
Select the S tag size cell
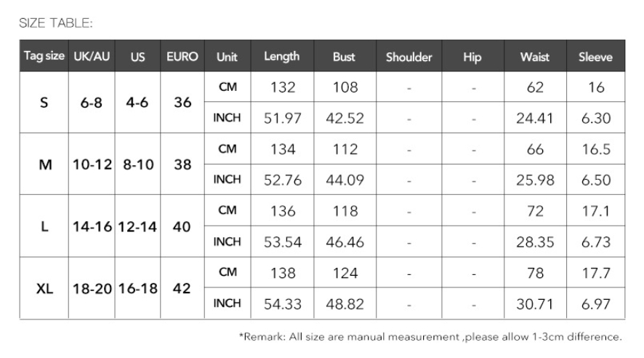click(x=44, y=103)
